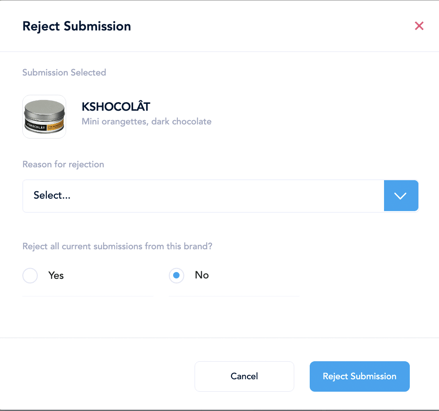Click the "Submission Selected" label
Screen dimensions: 439x411
[x=64, y=72]
